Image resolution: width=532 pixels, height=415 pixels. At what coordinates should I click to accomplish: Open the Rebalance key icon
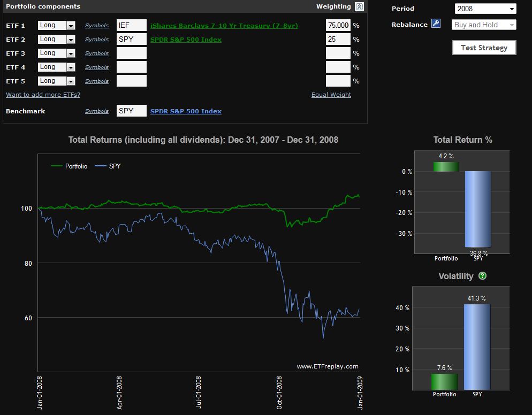click(436, 24)
